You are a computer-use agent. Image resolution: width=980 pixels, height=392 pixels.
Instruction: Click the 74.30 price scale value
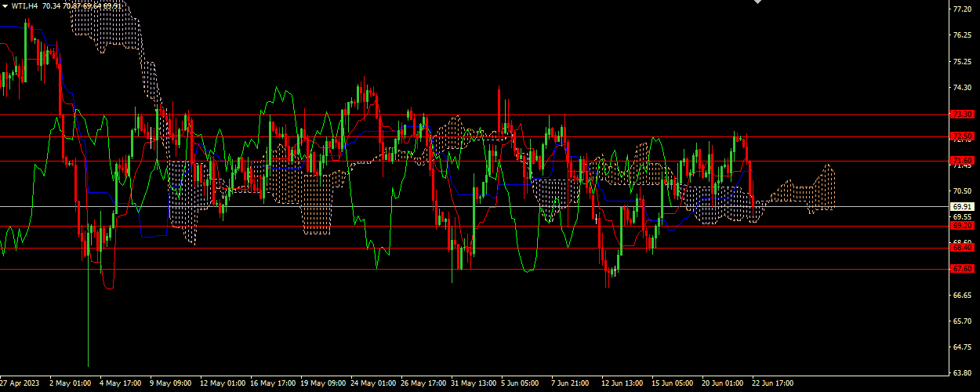pos(962,87)
